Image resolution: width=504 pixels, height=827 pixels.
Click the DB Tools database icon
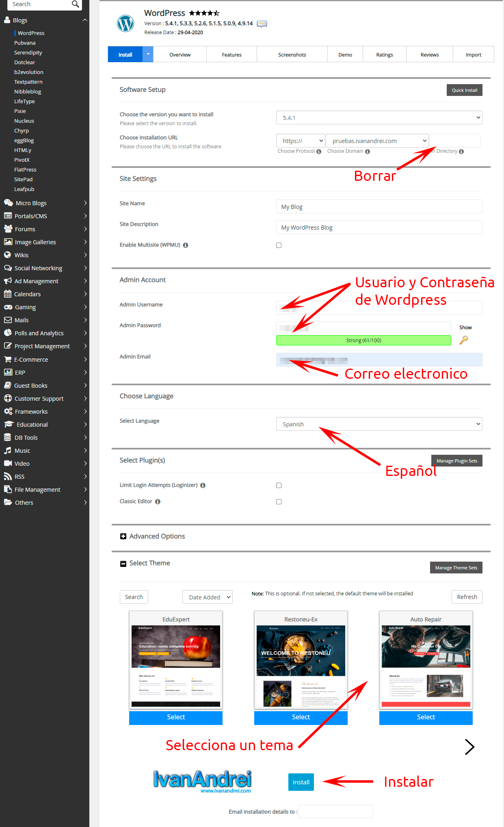pos(7,437)
